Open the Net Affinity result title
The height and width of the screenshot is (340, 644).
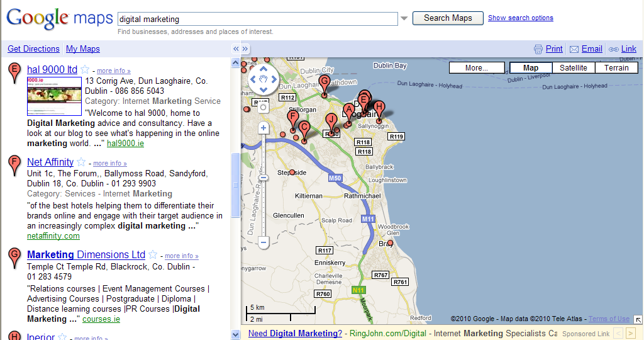point(50,162)
